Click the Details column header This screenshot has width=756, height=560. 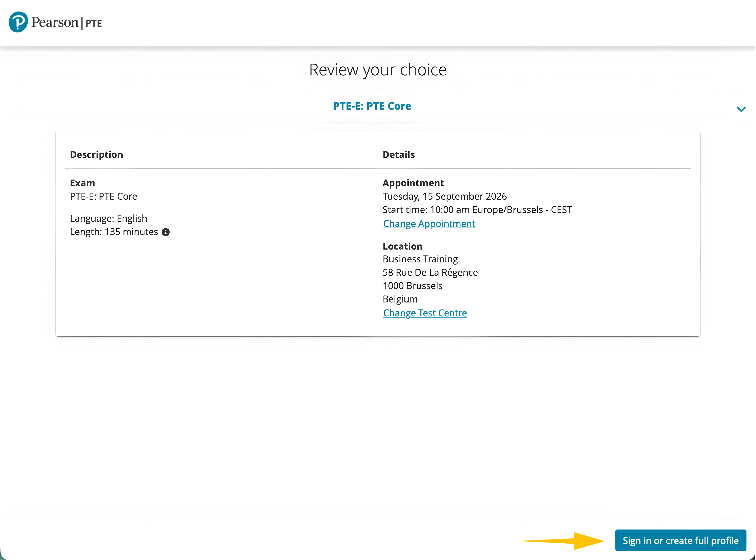coord(399,155)
